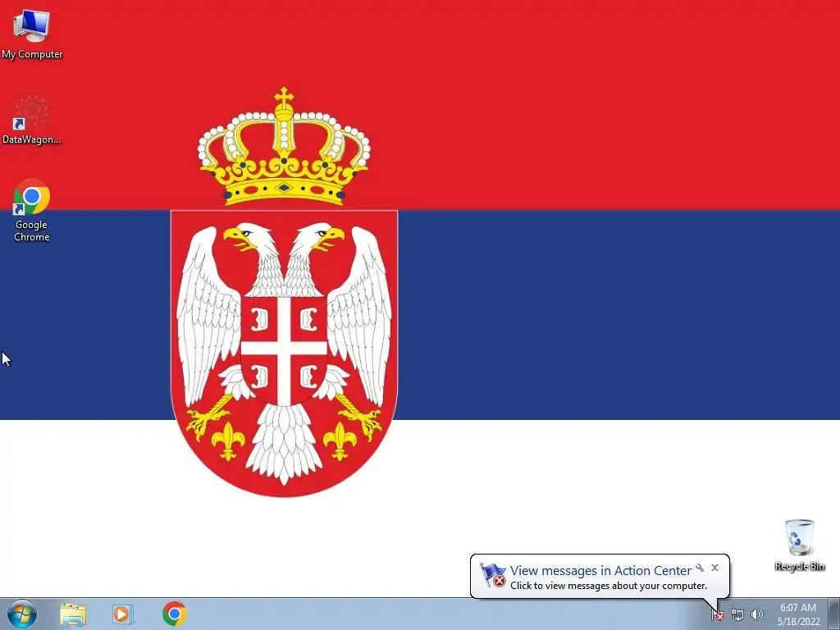The height and width of the screenshot is (630, 840).
Task: Launch Chrome from the taskbar
Action: coord(174,614)
